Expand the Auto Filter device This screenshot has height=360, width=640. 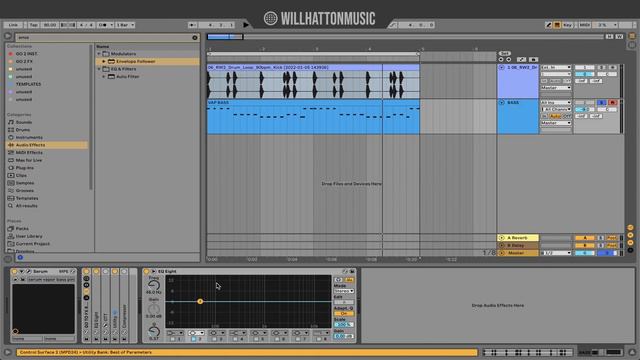click(104, 77)
